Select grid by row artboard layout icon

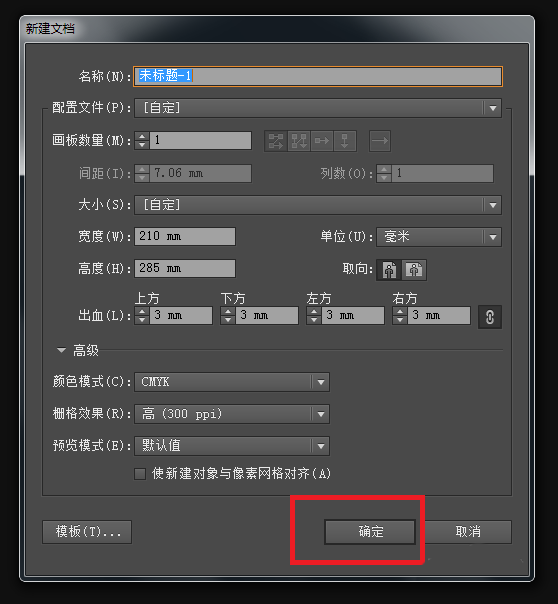(x=276, y=141)
